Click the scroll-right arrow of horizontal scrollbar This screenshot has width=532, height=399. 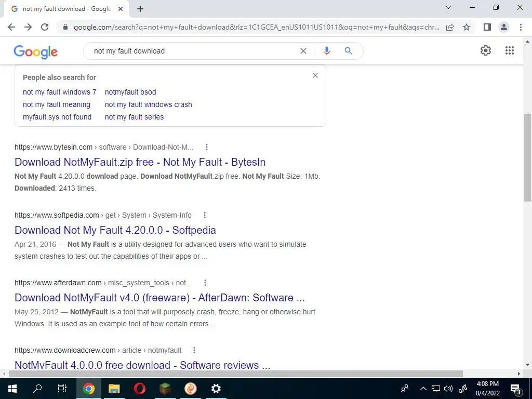click(519, 374)
